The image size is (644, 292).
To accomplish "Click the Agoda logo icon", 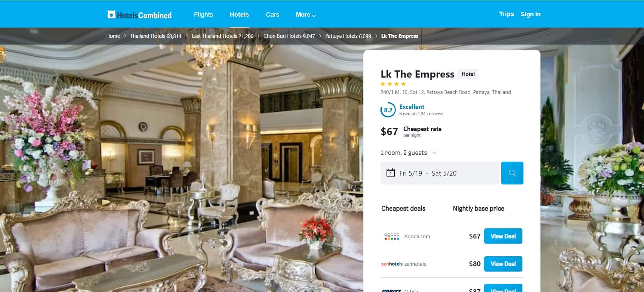I will (392, 236).
